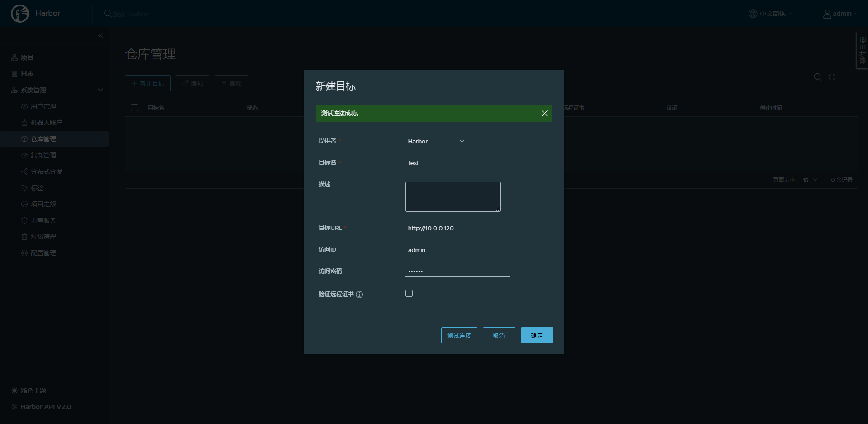Viewport: 868px width, 424px height.
Task: Click the 编辑 toolbar button
Action: point(192,83)
